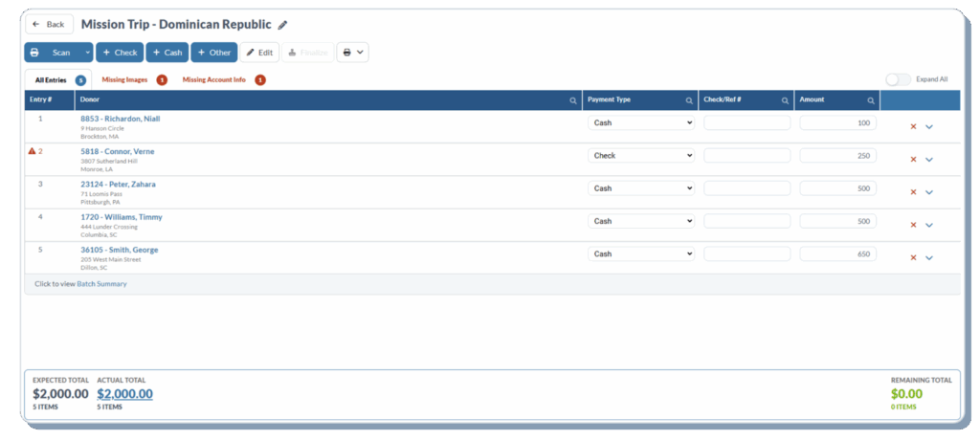The image size is (980, 440).
Task: Open donor 1720 - Williams, Timmy
Action: pos(122,217)
